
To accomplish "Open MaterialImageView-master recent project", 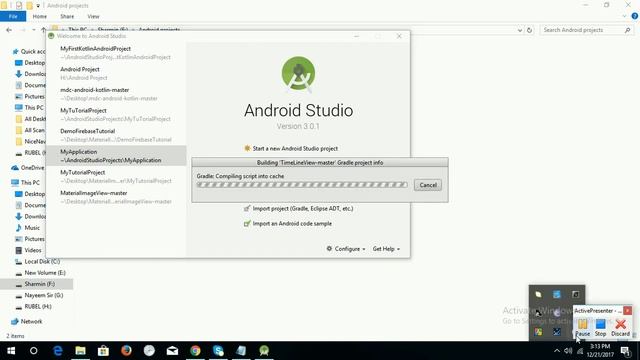I will (x=116, y=197).
